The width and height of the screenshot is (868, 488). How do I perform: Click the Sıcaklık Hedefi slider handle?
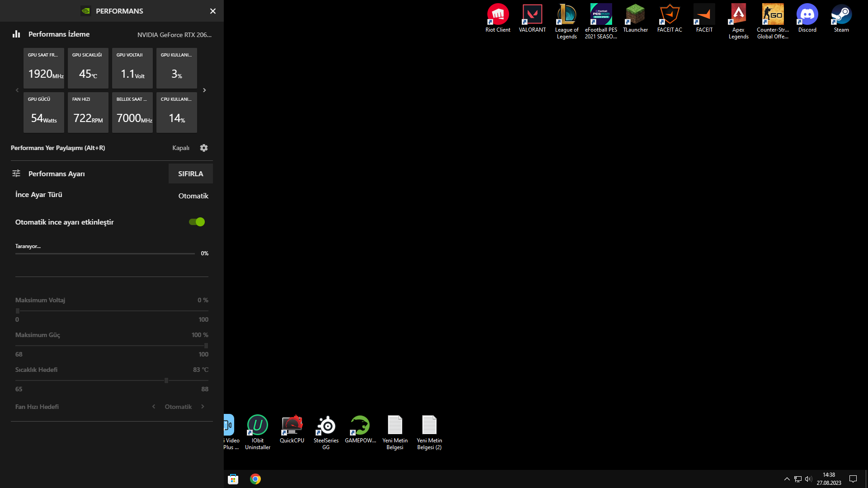coord(166,380)
